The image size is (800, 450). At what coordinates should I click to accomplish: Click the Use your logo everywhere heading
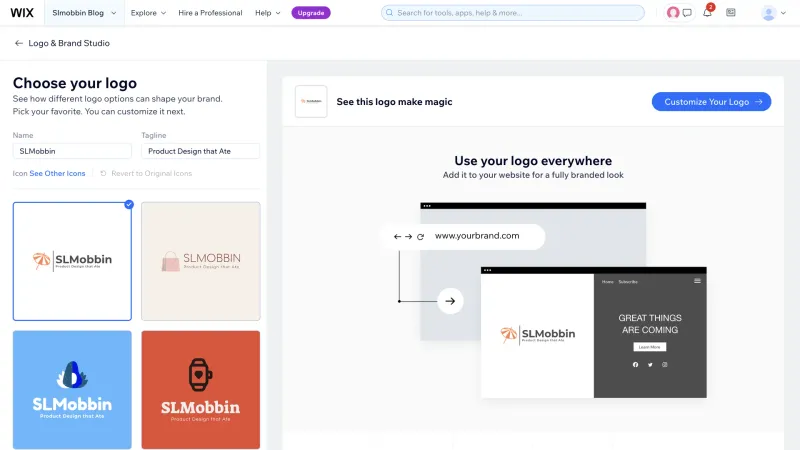(533, 161)
